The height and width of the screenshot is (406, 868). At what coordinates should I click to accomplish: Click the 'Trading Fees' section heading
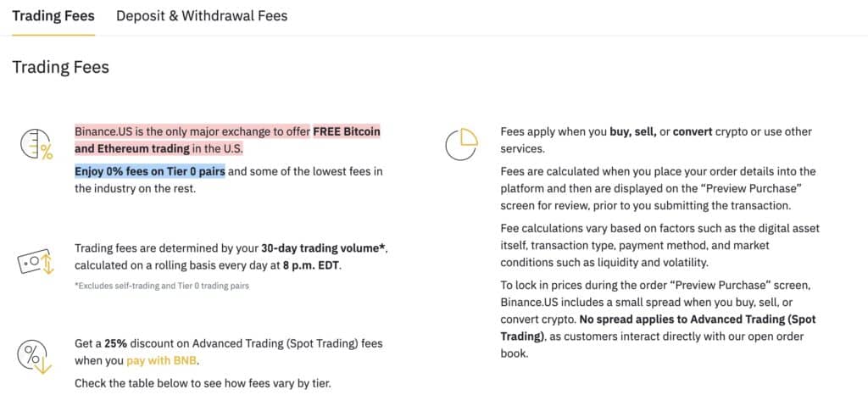click(x=60, y=67)
